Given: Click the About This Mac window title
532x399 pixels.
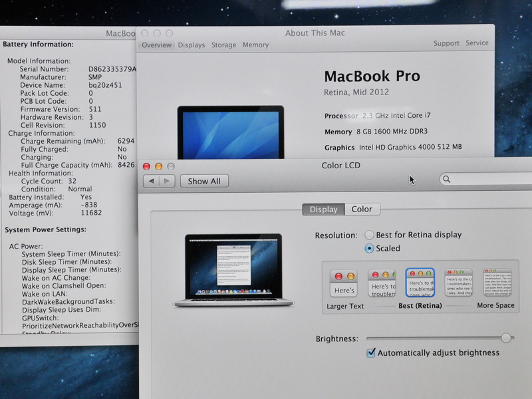Looking at the screenshot, I should coord(315,33).
